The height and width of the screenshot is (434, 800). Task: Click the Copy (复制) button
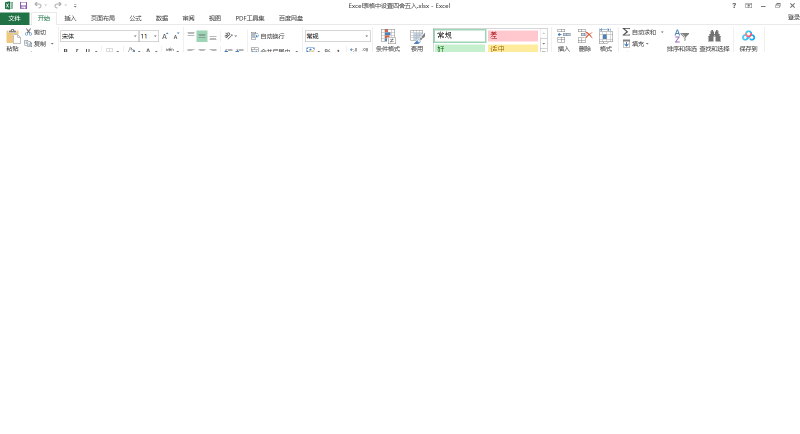(36, 44)
